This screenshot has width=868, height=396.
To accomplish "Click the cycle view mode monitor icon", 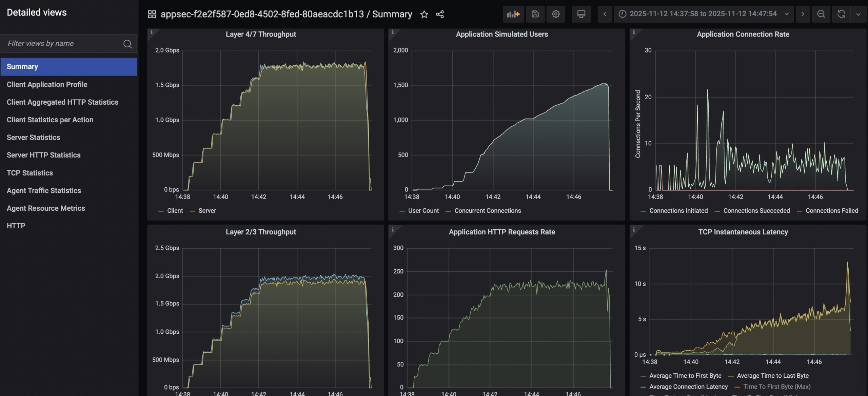I will point(581,14).
